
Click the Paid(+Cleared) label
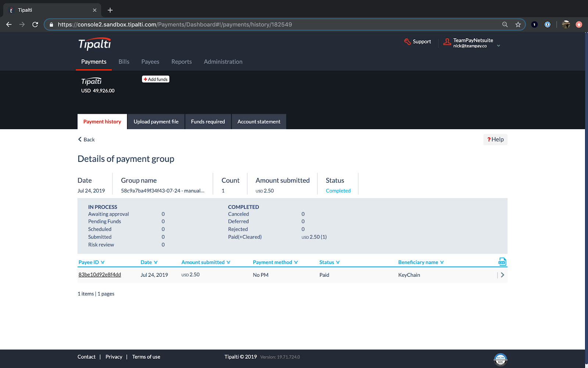[245, 237]
